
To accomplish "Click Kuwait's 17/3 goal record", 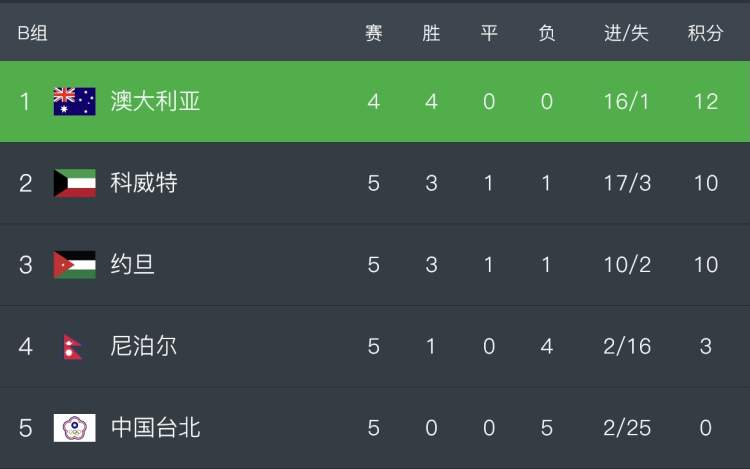I will (627, 183).
